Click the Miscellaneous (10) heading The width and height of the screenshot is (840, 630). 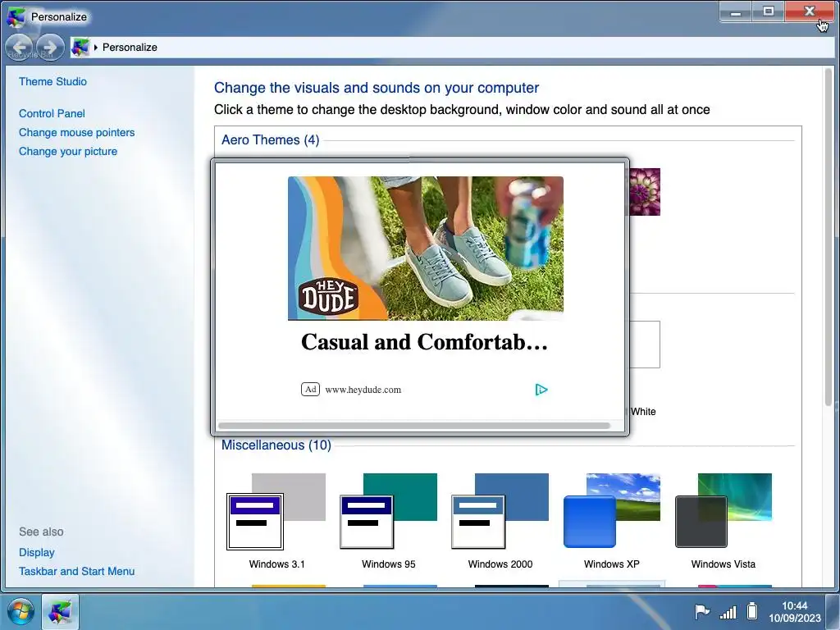click(276, 445)
